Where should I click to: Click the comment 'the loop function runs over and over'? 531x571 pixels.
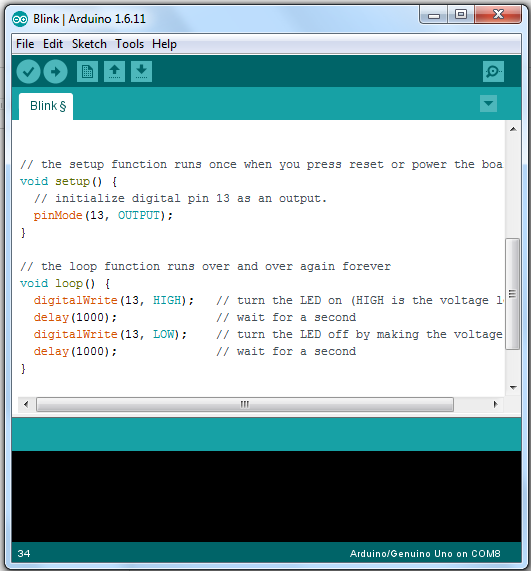tap(205, 266)
